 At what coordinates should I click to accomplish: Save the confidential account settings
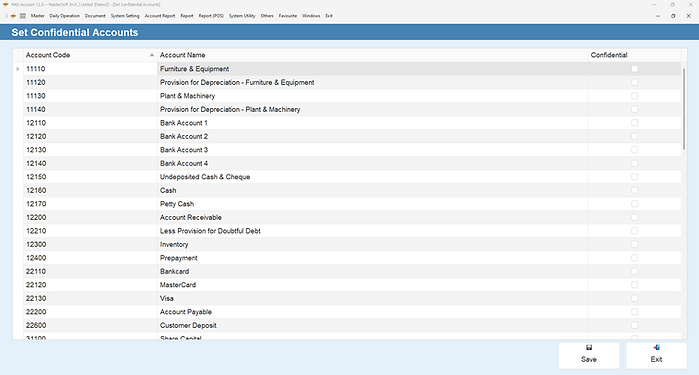tap(589, 355)
